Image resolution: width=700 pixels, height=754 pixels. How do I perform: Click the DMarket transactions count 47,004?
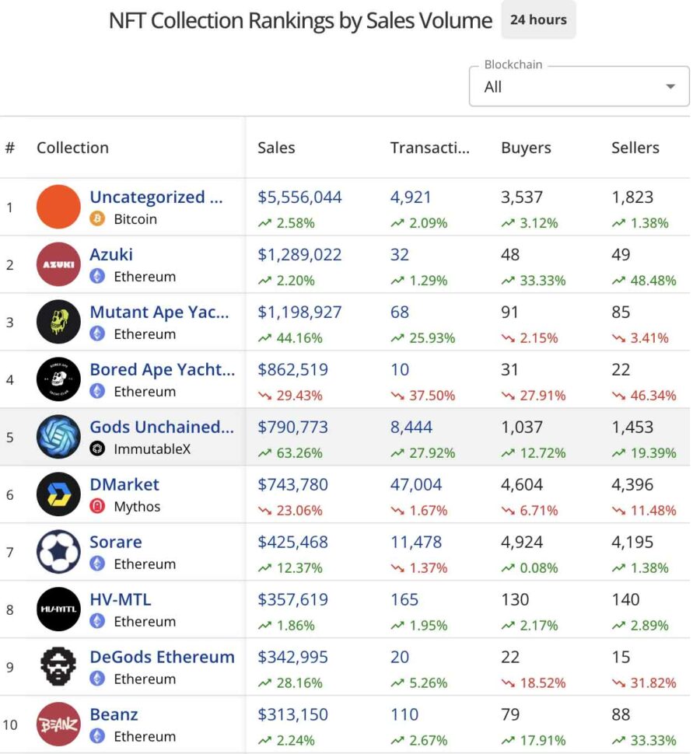coord(415,484)
